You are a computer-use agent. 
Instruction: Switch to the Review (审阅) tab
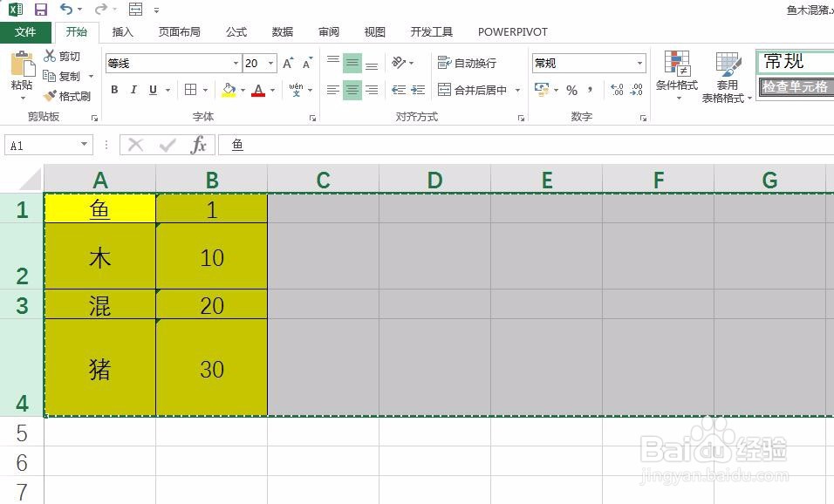point(329,32)
